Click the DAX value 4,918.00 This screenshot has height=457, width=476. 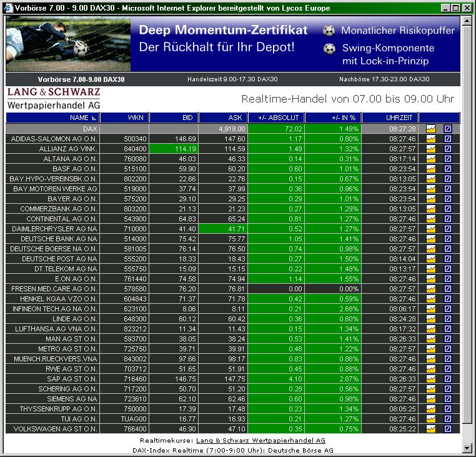click(x=224, y=129)
